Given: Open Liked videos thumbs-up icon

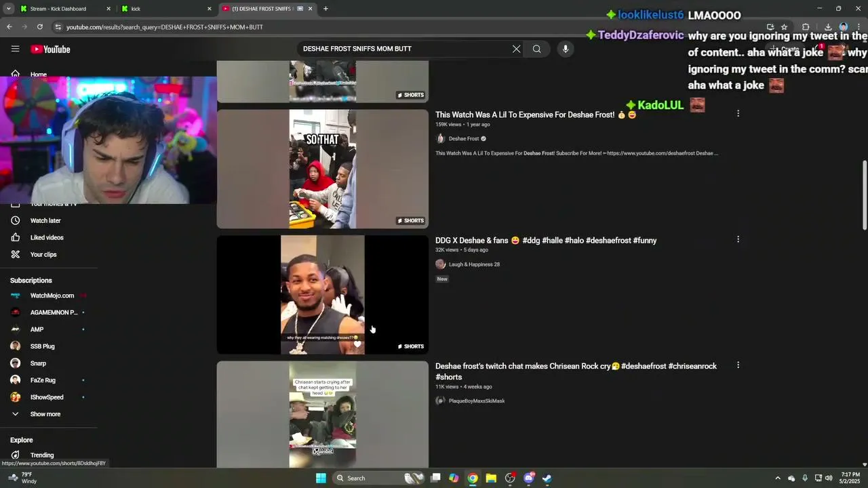Looking at the screenshot, I should click(x=16, y=237).
